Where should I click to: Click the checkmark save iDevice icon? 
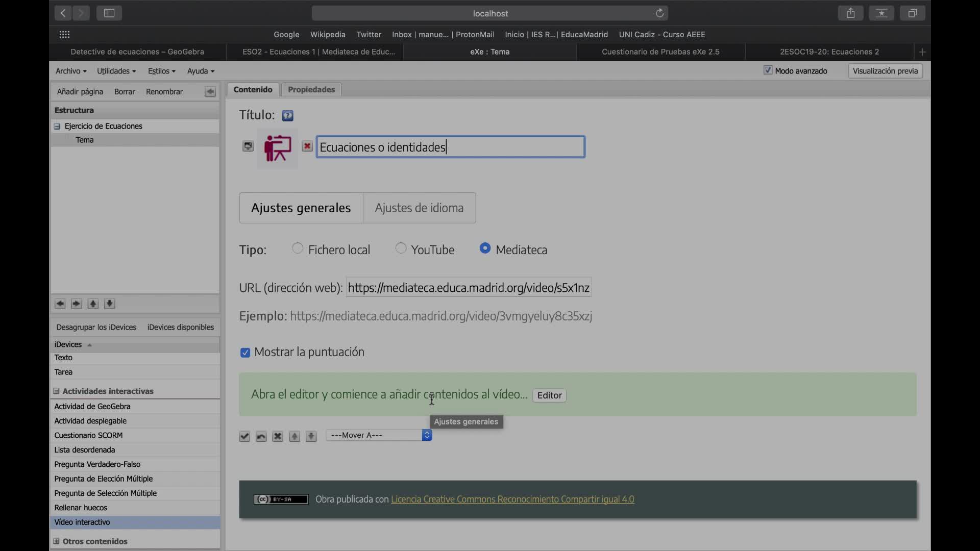coord(244,436)
